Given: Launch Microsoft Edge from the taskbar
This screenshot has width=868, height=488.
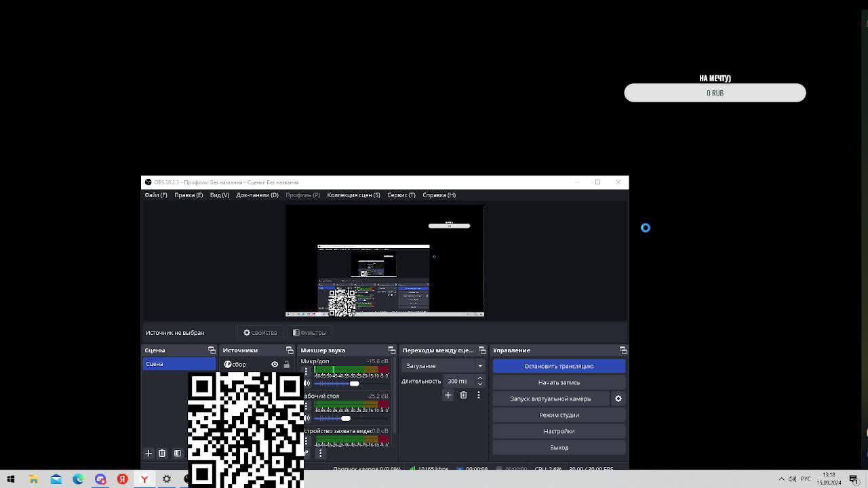Looking at the screenshot, I should (78, 479).
